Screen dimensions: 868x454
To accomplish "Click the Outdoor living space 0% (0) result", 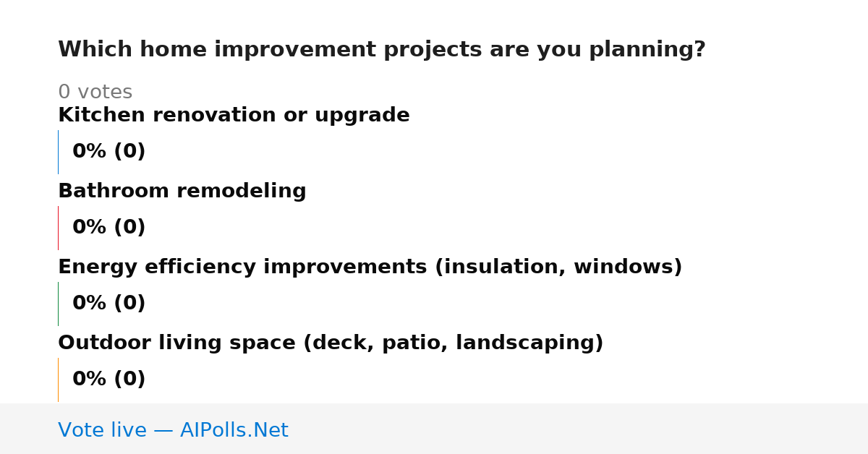I will pos(109,380).
